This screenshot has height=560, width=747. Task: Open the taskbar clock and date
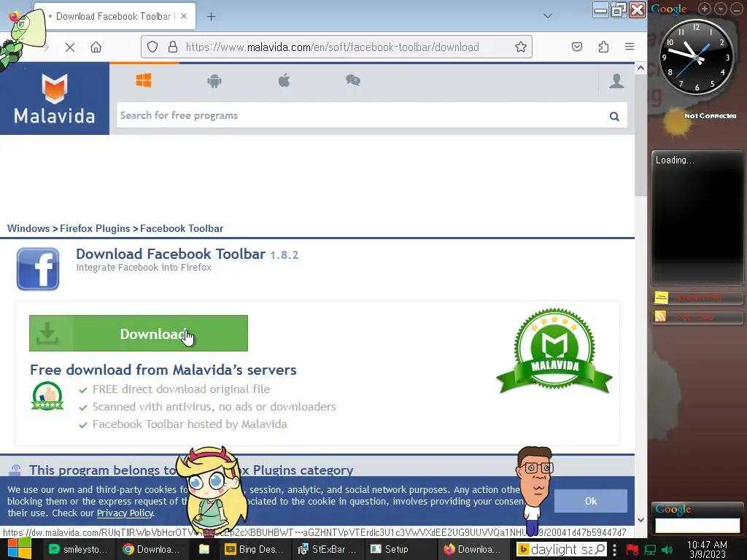[707, 550]
